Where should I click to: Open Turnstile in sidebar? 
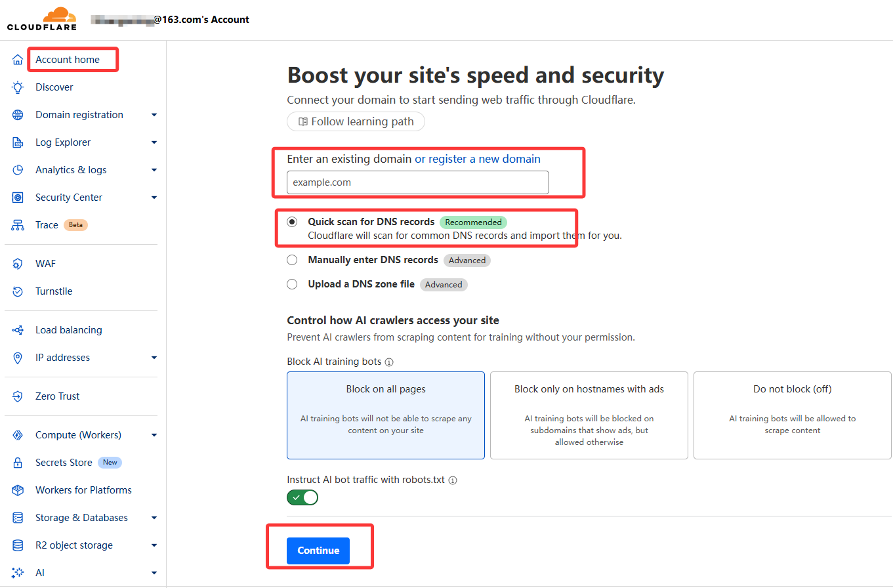[x=54, y=291]
